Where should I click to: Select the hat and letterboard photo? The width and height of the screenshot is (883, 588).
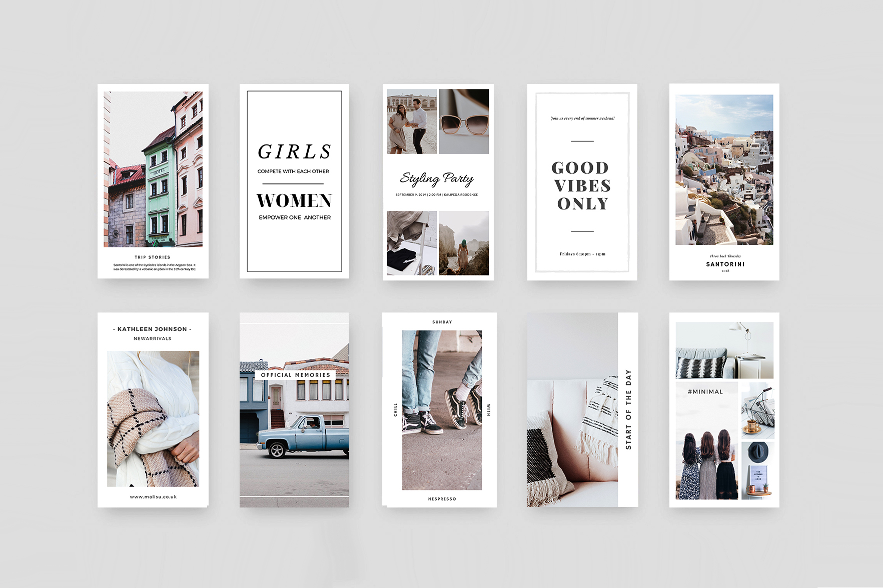pos(758,470)
